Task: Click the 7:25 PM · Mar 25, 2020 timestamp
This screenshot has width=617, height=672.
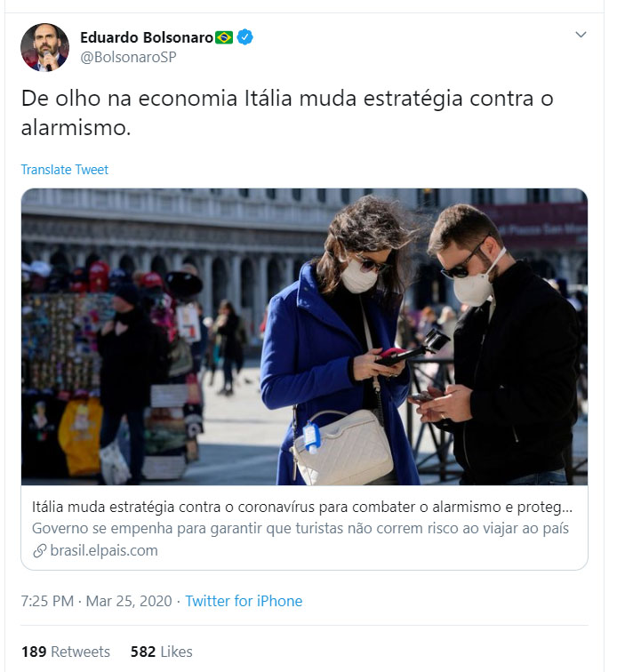Action: (97, 601)
